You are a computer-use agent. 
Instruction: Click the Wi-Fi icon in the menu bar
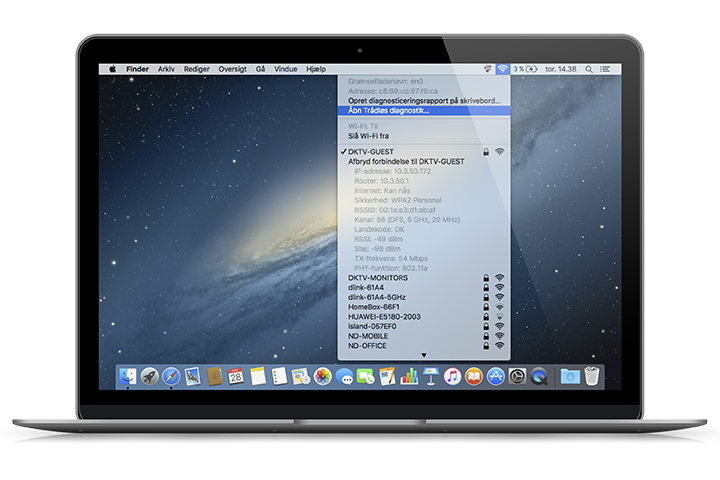click(501, 69)
